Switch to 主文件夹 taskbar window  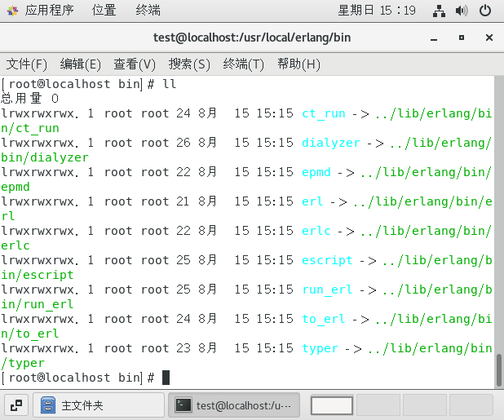[99, 405]
